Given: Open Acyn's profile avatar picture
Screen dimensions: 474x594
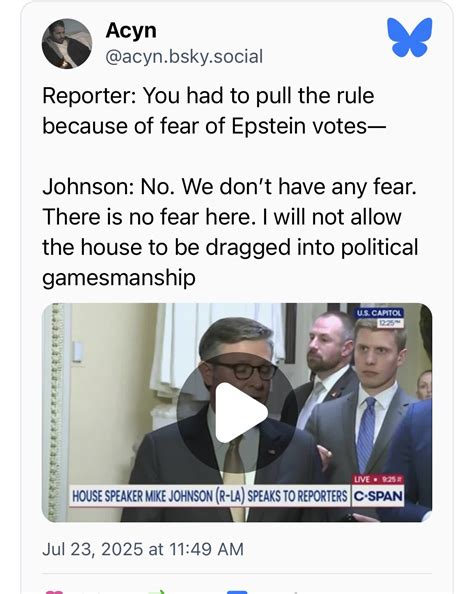Looking at the screenshot, I should 67,44.
